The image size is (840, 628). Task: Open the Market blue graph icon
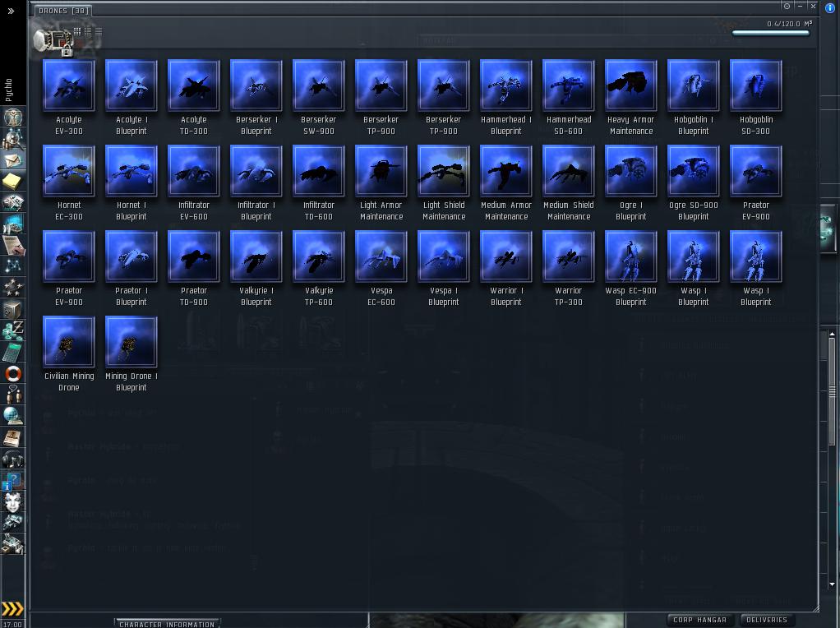coord(13,224)
